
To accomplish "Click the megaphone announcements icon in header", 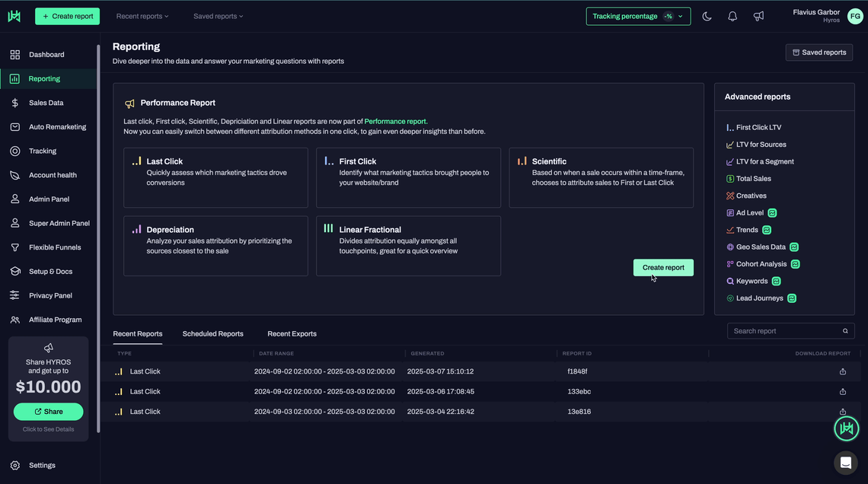I will [x=758, y=16].
